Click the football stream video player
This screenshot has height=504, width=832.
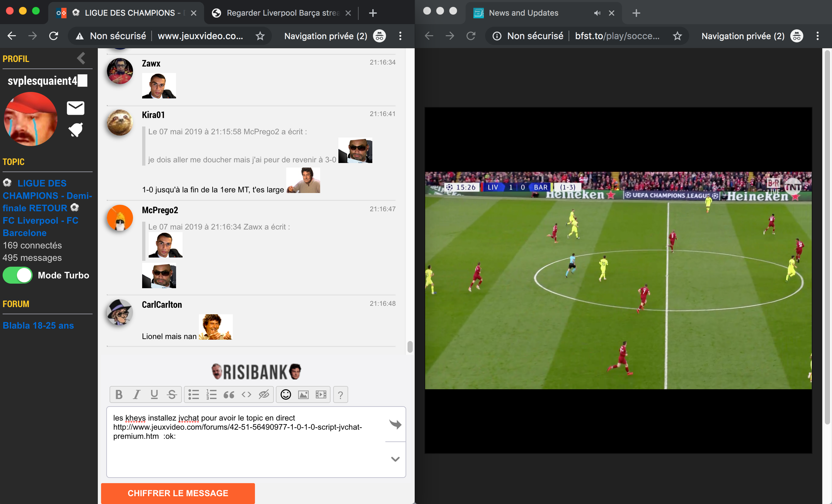(x=618, y=280)
